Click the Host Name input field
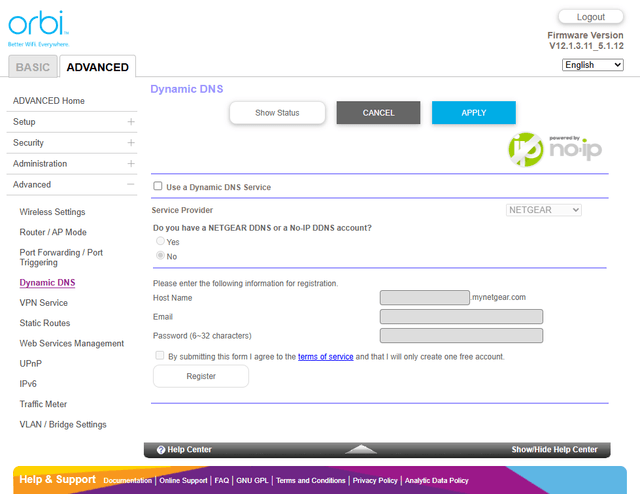This screenshot has height=494, width=640. (x=424, y=297)
